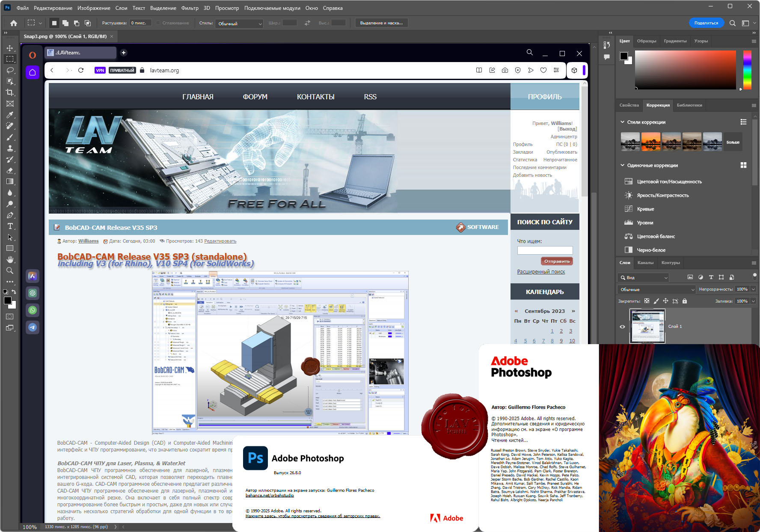
Task: Select the Horizontal Type tool
Action: pos(10,226)
